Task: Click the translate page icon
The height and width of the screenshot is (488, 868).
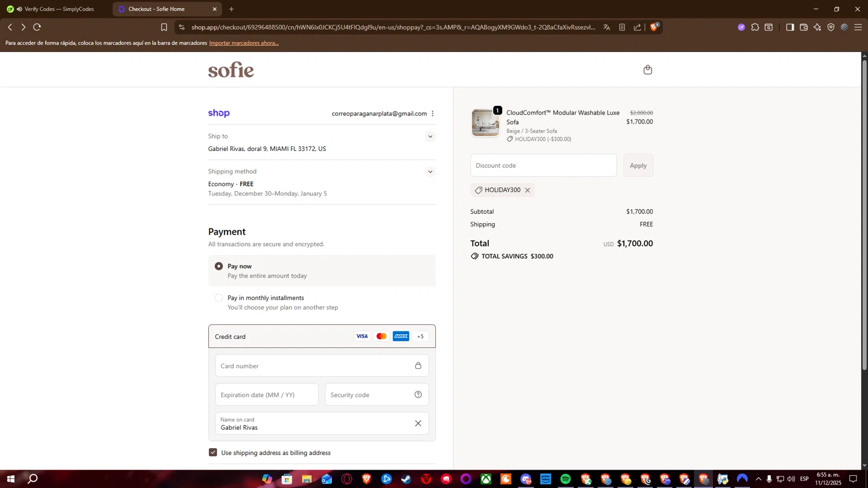Action: [x=606, y=27]
